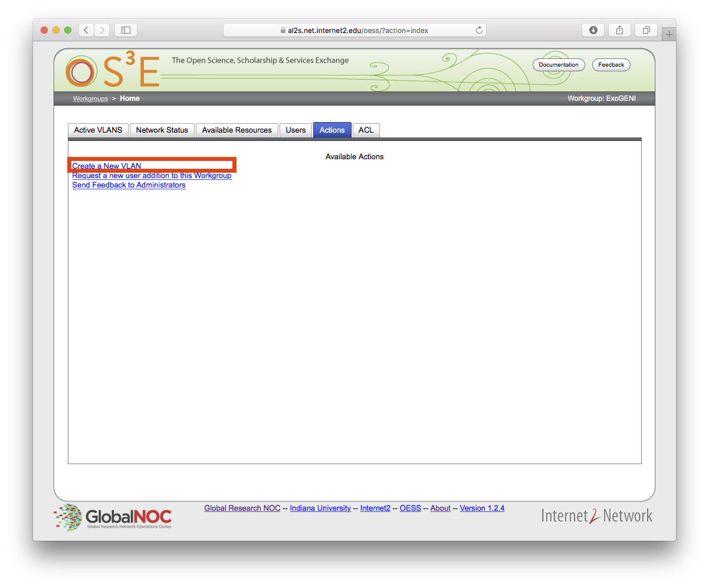The image size is (709, 588).
Task: Click the Available Actions heading
Action: 354,157
